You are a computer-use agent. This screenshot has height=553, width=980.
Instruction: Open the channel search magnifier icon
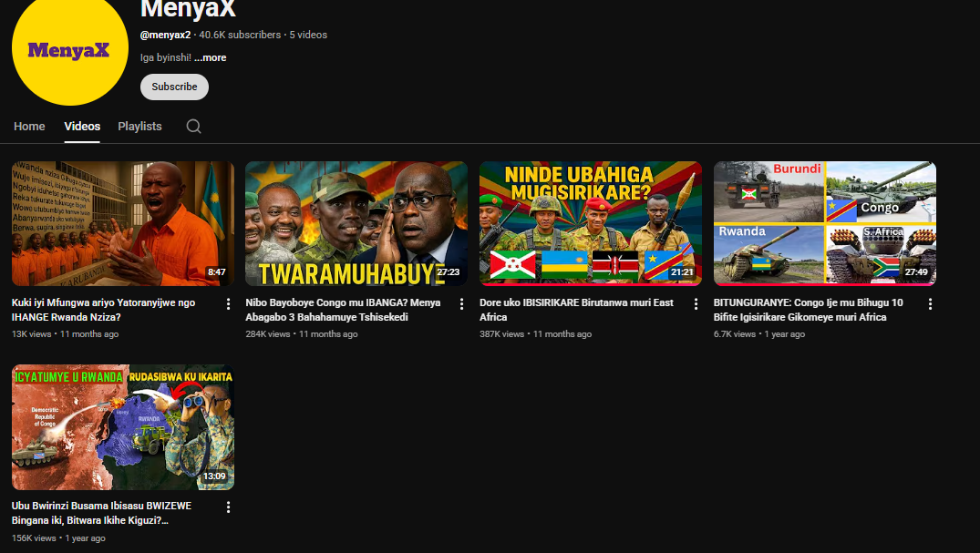(x=193, y=127)
